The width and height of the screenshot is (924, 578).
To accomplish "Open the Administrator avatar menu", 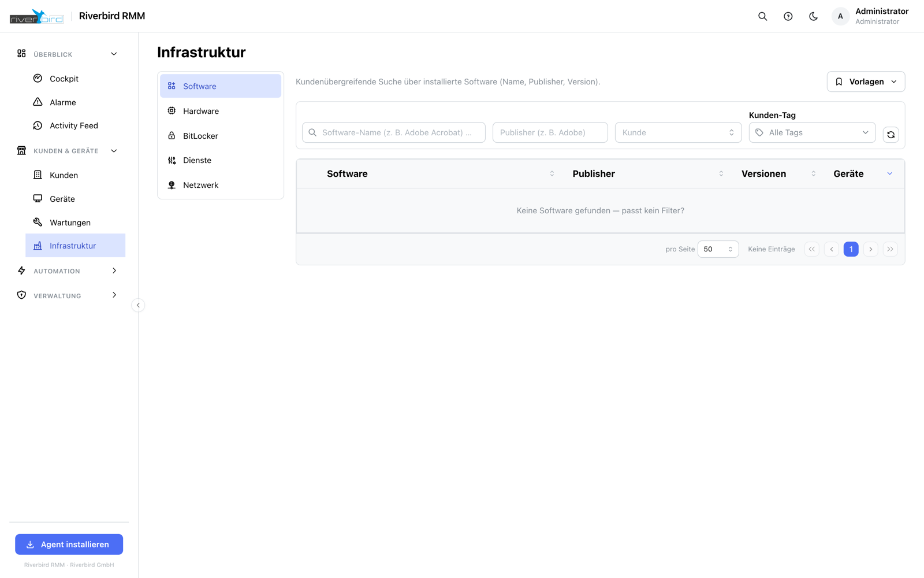I will tap(840, 16).
